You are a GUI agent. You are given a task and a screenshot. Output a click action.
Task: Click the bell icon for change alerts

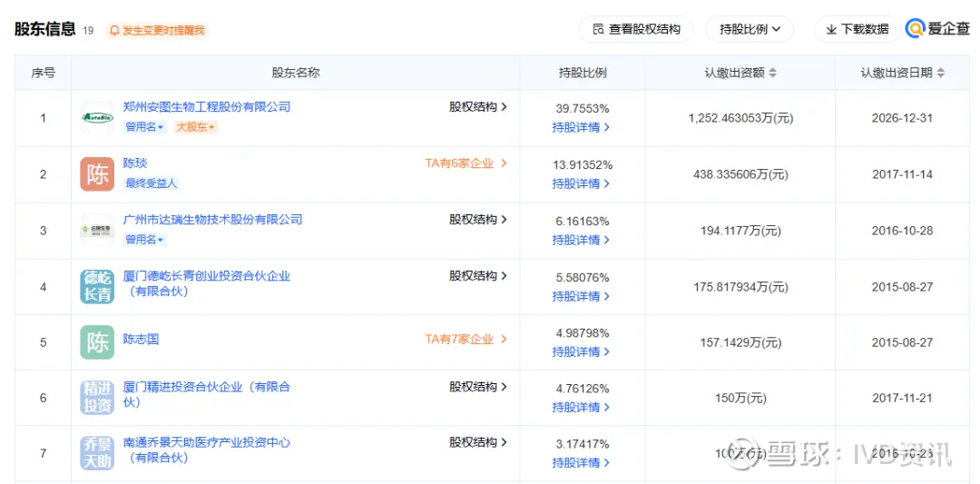(x=114, y=30)
